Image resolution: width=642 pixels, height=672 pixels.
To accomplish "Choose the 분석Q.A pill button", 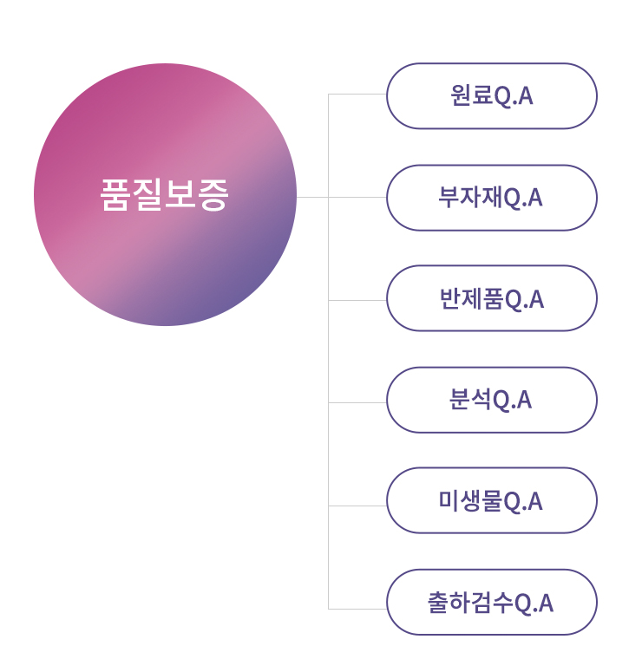I will coord(491,400).
